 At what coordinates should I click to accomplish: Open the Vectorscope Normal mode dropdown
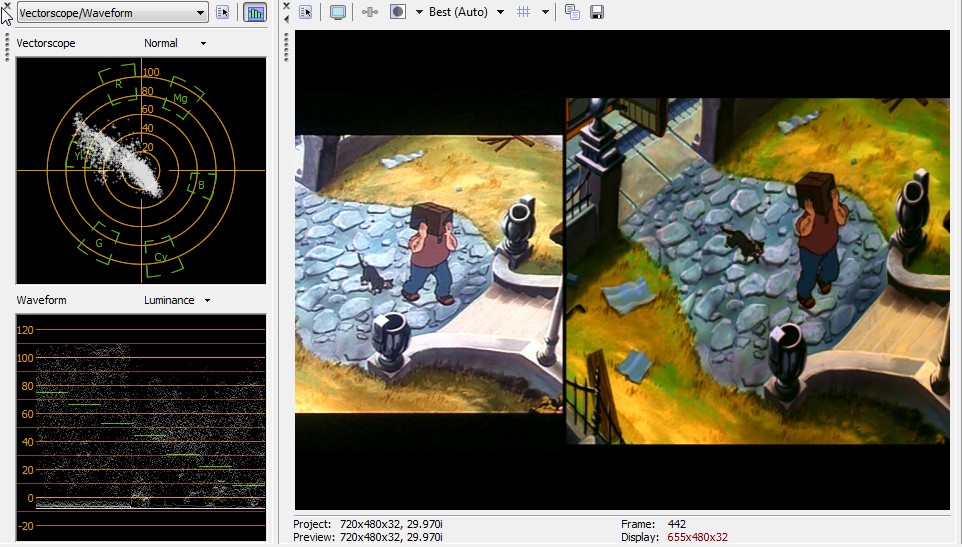coord(175,43)
